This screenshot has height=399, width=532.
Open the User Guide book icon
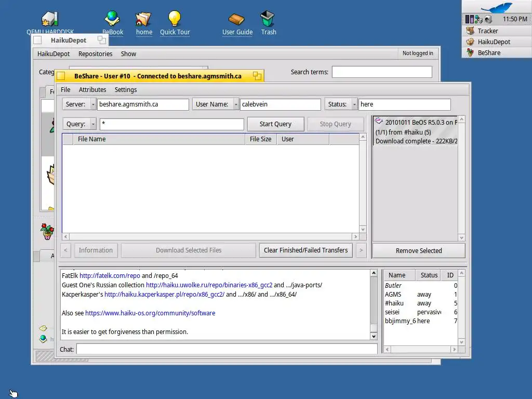point(236,19)
